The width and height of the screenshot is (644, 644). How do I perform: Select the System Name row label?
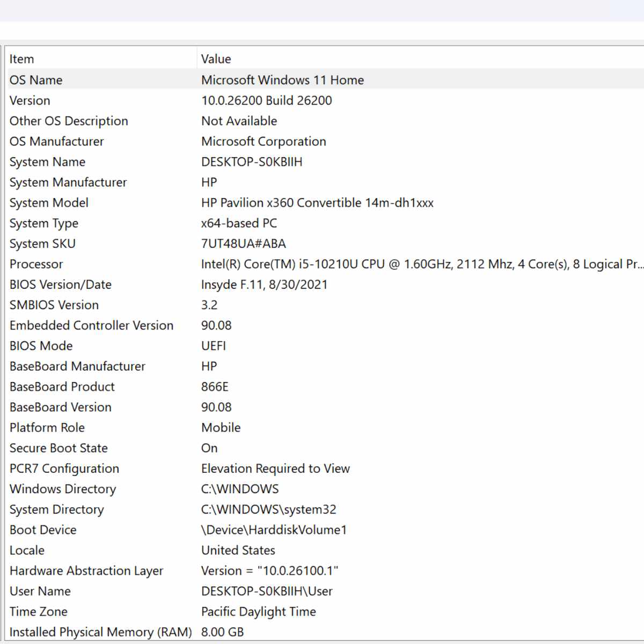(x=47, y=162)
